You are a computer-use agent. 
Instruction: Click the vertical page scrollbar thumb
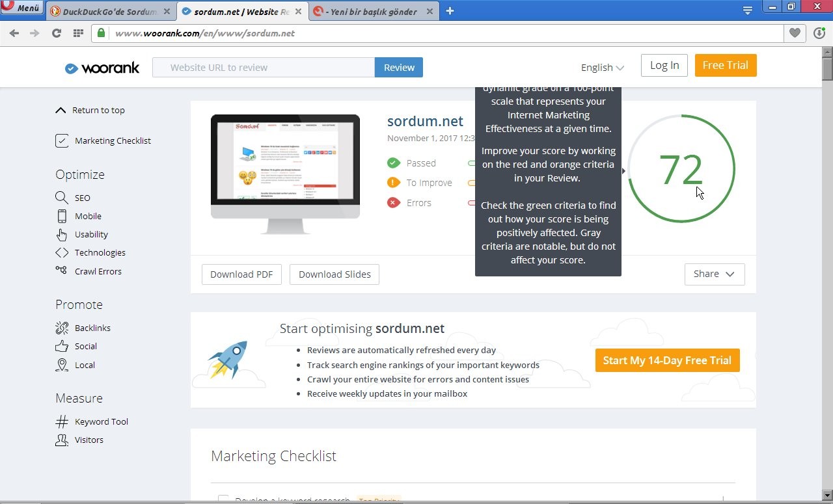click(827, 69)
